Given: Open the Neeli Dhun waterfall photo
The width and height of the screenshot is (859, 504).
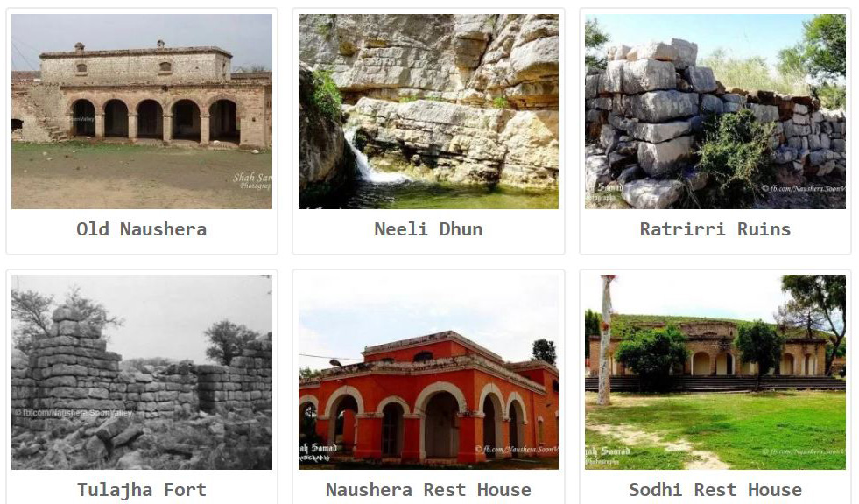Looking at the screenshot, I should coord(428,111).
